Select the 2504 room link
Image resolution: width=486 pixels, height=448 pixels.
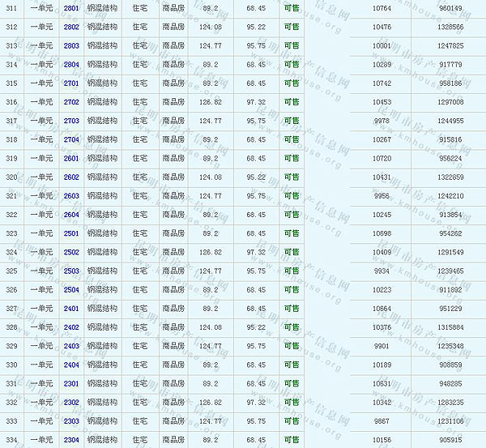coord(71,289)
